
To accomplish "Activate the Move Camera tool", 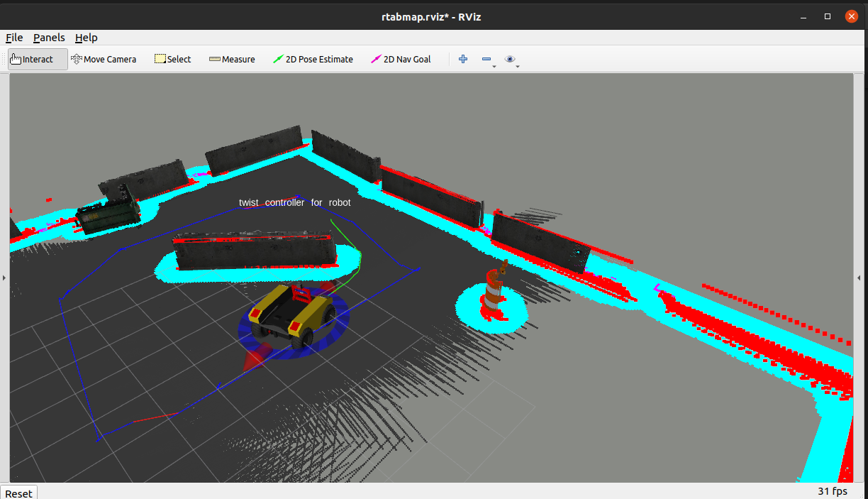I will coord(104,60).
